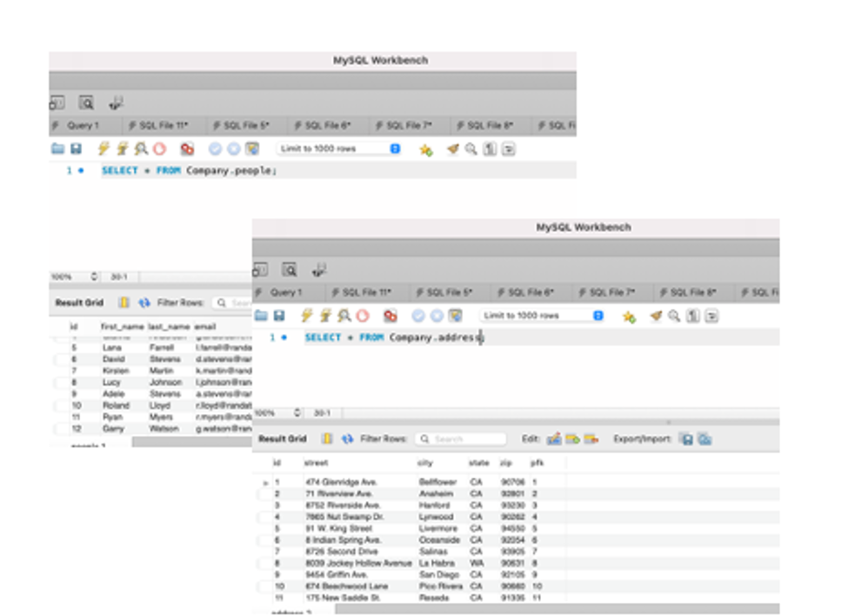Select the cell 474 Glenridge Ave.
855x616 pixels.
[x=341, y=482]
